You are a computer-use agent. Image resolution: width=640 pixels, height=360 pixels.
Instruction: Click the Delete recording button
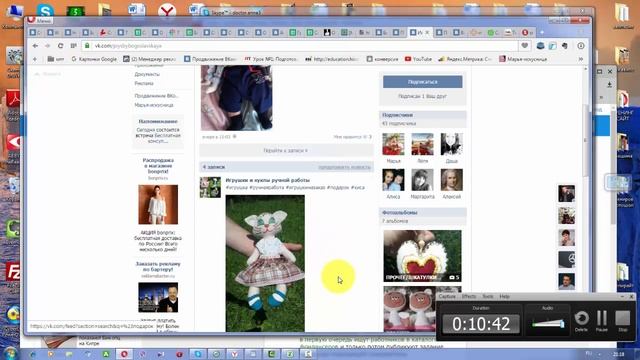coord(581,321)
